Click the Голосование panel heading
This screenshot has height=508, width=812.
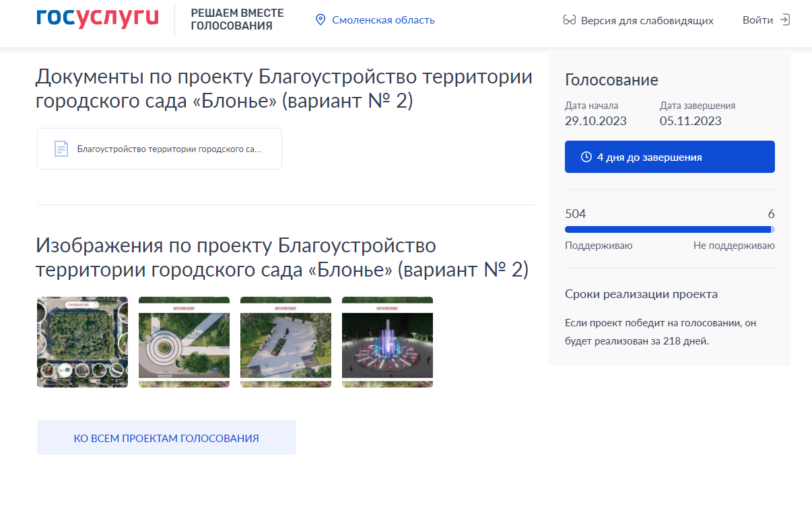[x=611, y=80]
